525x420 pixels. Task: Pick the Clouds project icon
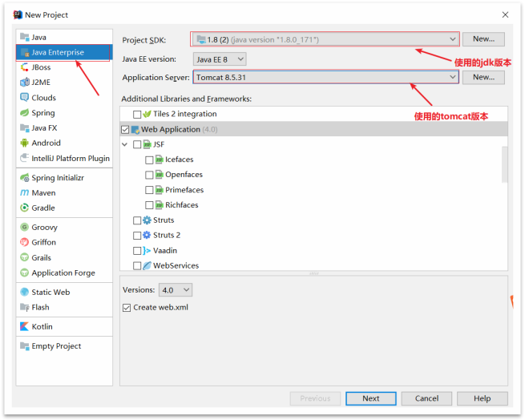[x=24, y=98]
